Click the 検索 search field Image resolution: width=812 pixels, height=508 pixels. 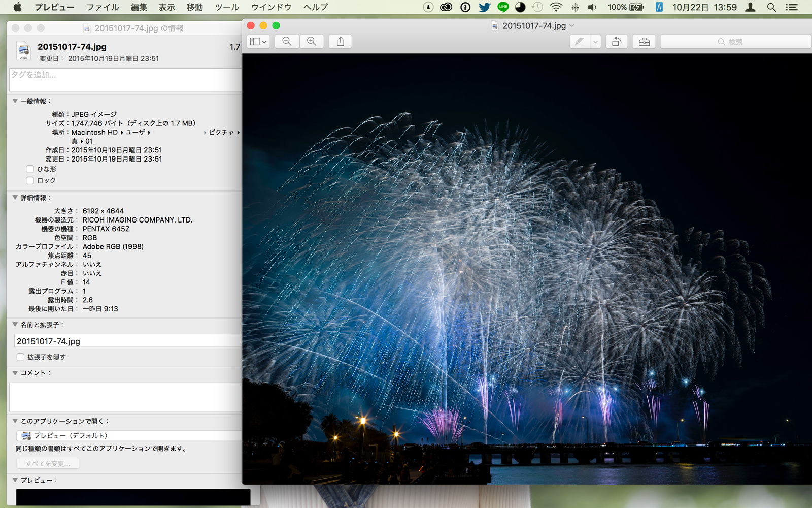tap(736, 42)
